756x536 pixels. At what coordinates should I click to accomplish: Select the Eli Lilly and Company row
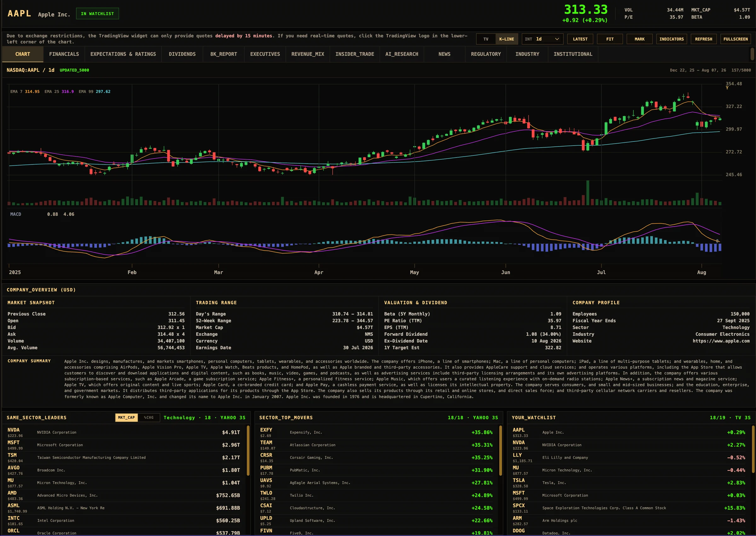click(629, 458)
